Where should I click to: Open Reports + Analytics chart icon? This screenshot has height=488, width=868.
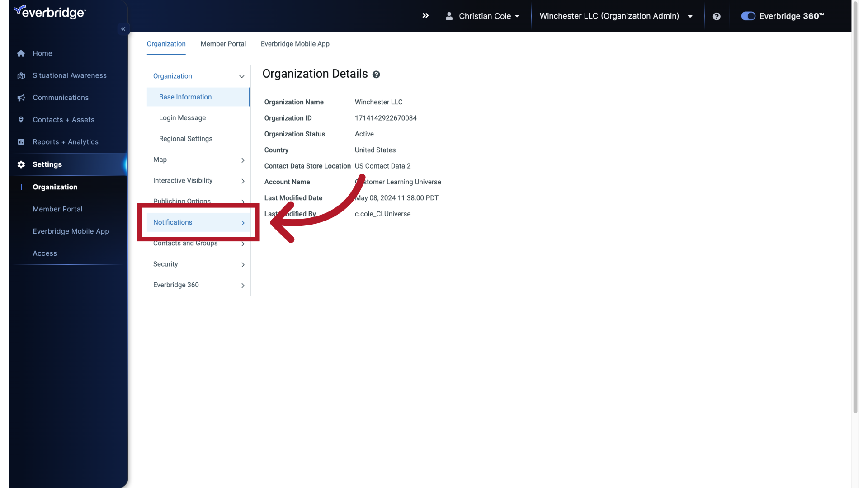[21, 142]
